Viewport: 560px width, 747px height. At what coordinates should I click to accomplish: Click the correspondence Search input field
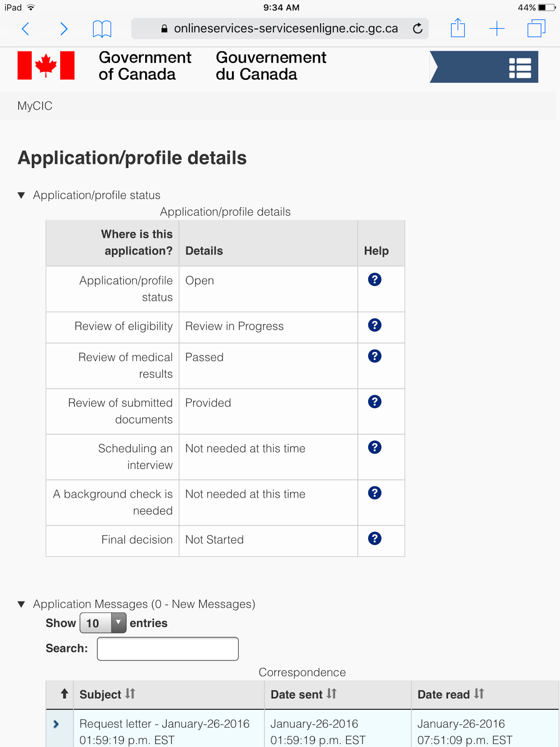168,648
